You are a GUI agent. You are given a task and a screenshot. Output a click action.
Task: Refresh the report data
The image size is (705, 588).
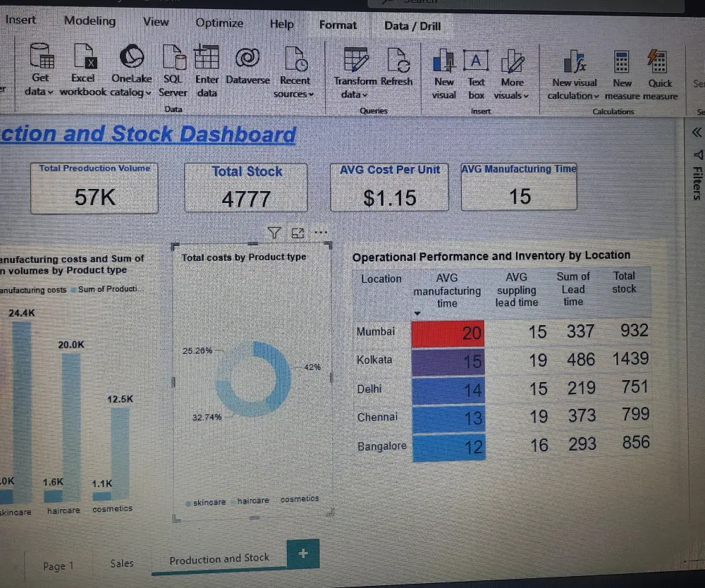tap(396, 67)
